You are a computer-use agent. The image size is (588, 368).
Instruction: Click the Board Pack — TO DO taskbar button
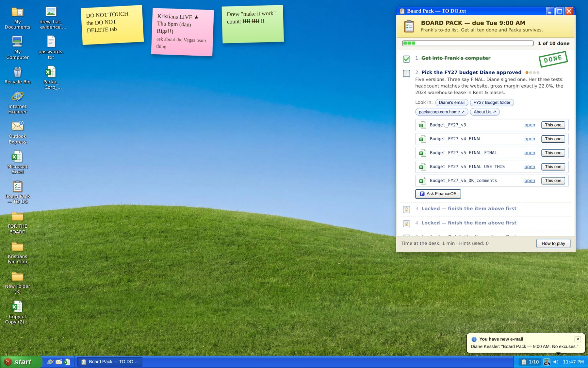[x=110, y=362]
